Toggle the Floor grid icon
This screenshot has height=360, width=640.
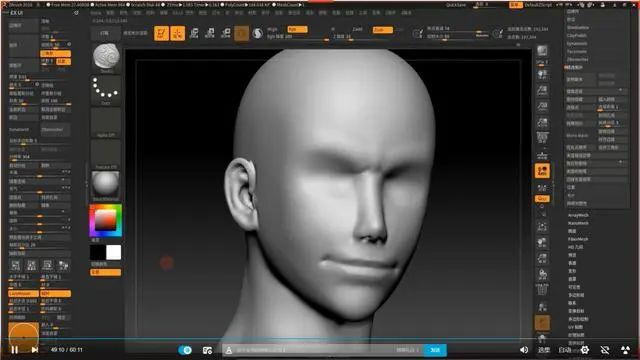click(x=542, y=155)
